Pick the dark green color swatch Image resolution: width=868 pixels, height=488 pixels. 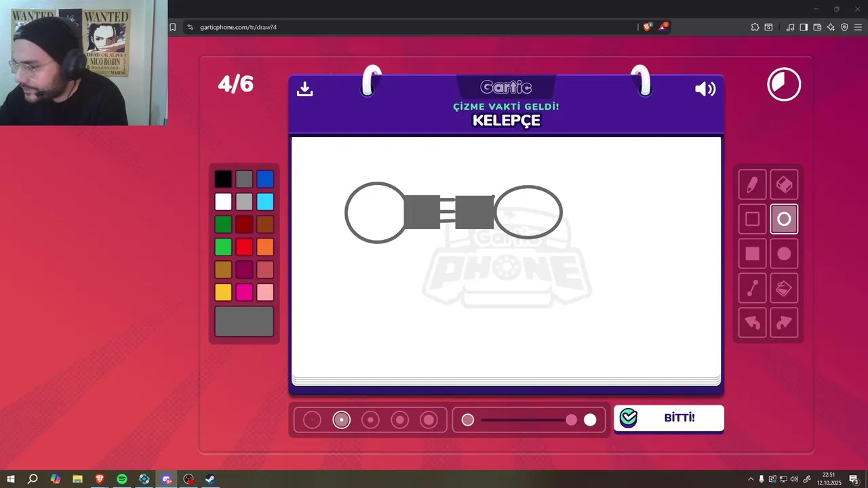223,224
